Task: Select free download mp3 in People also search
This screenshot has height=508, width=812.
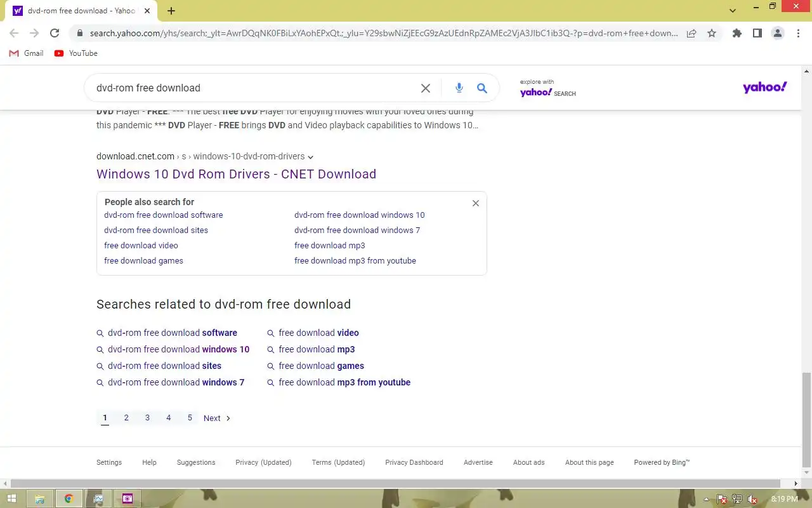Action: (x=330, y=246)
